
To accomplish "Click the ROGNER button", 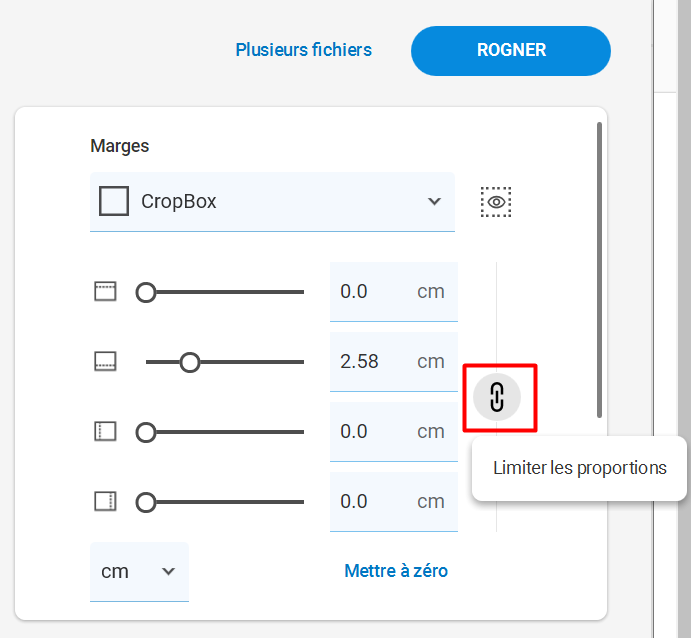I will click(x=511, y=51).
